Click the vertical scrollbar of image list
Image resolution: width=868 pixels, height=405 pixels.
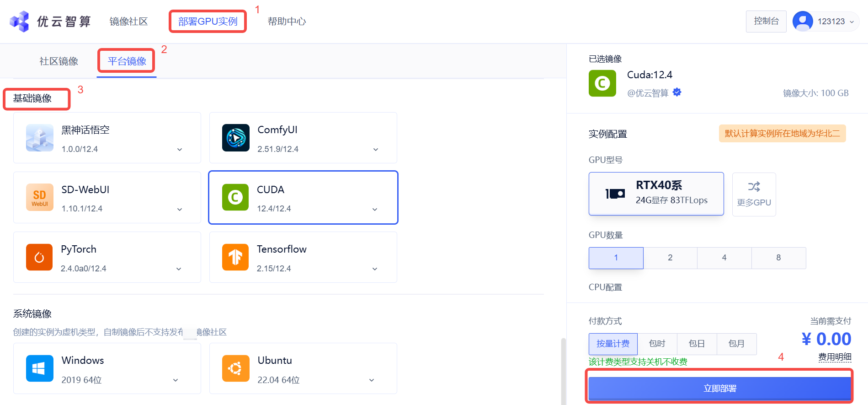[x=564, y=371]
